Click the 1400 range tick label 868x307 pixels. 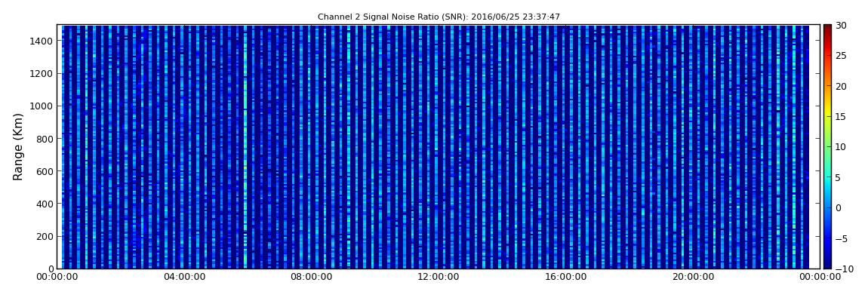[42, 41]
